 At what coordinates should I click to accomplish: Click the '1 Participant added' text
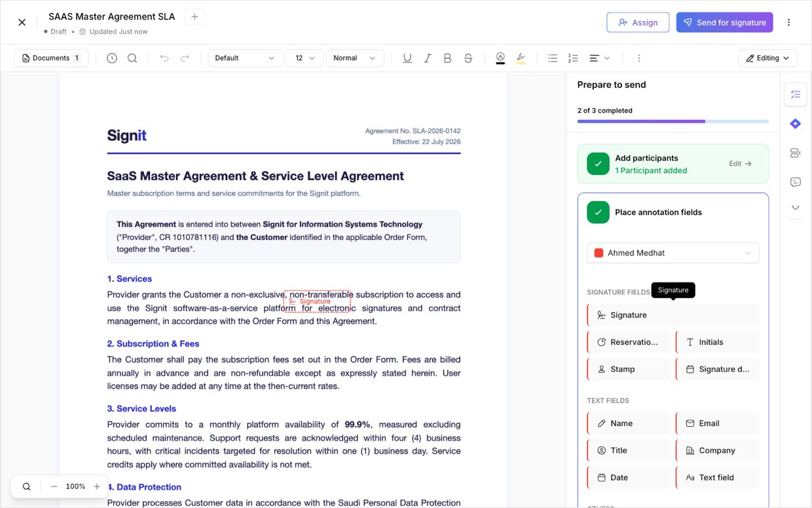tap(651, 170)
